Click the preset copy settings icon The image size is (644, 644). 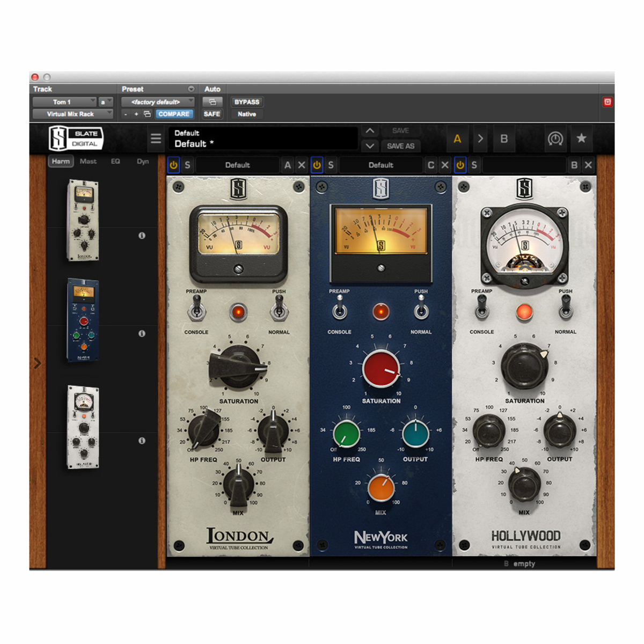(147, 114)
